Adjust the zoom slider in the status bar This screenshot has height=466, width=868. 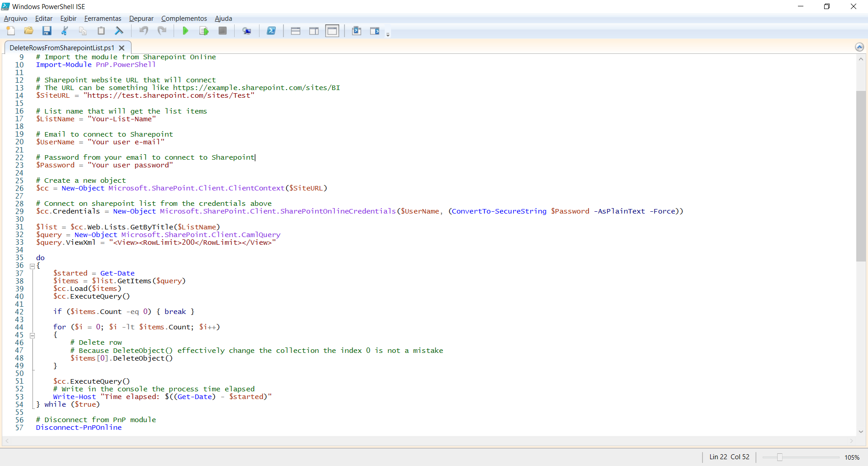click(x=779, y=457)
